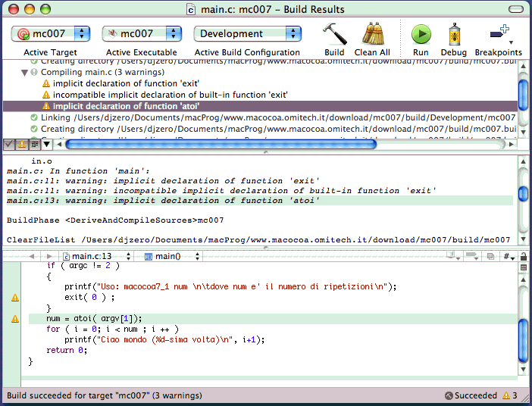Open the Breakpoints toolbar item
The image size is (532, 406).
498,34
